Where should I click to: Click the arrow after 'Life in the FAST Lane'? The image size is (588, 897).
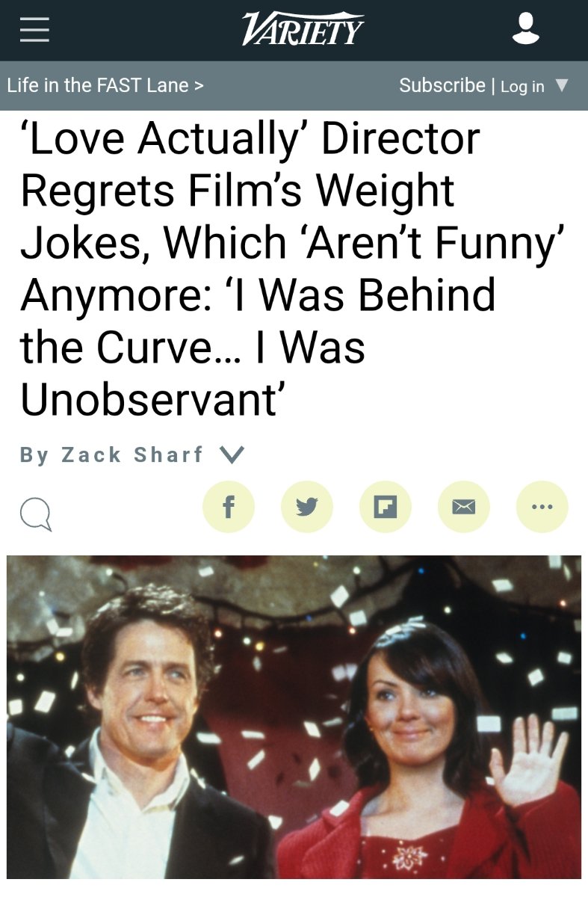(x=199, y=85)
